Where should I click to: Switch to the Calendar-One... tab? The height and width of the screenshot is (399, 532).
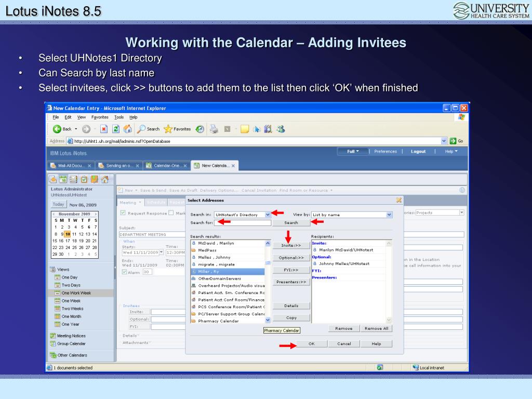point(166,166)
